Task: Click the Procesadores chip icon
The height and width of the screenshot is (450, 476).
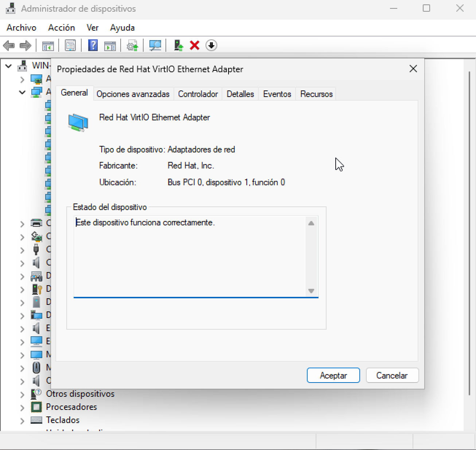Action: tap(36, 407)
